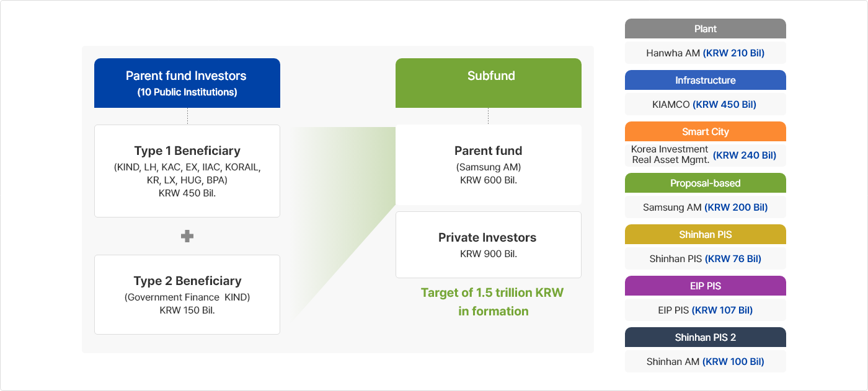Select the green Subfund header
Screen dimensions: 868x391
[x=489, y=83]
